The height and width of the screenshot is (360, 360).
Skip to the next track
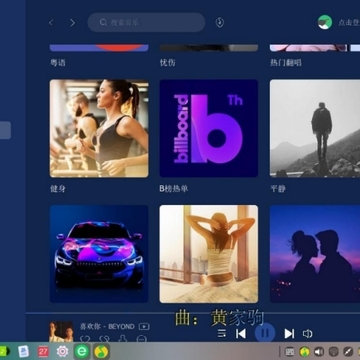289,333
